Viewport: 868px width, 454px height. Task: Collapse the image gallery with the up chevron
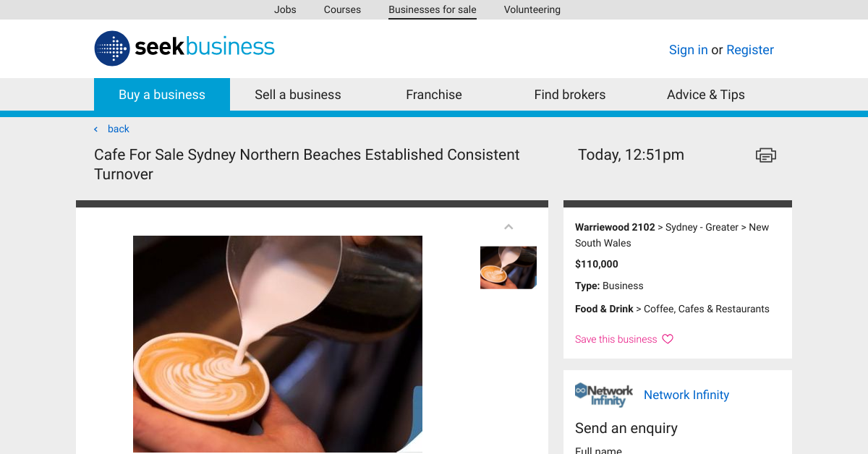[509, 226]
